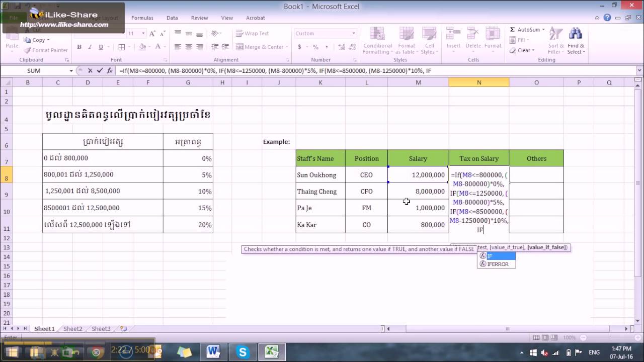Screen dimensions: 644x362
Task: Click Insert Function fx button
Action: (110, 71)
